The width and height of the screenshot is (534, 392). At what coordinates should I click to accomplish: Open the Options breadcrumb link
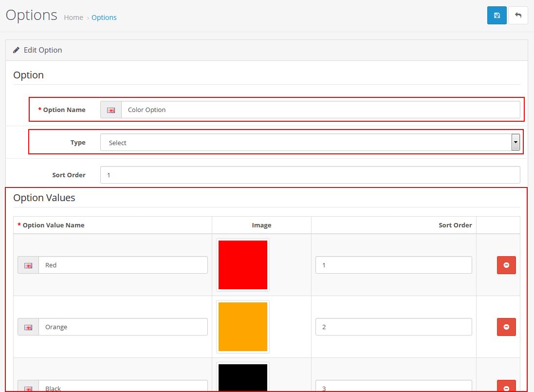(104, 18)
